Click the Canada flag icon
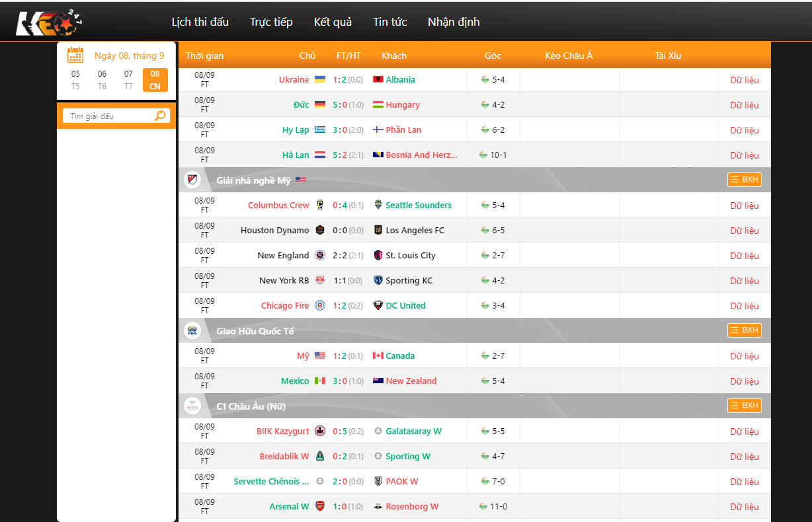812x522 pixels. point(378,355)
